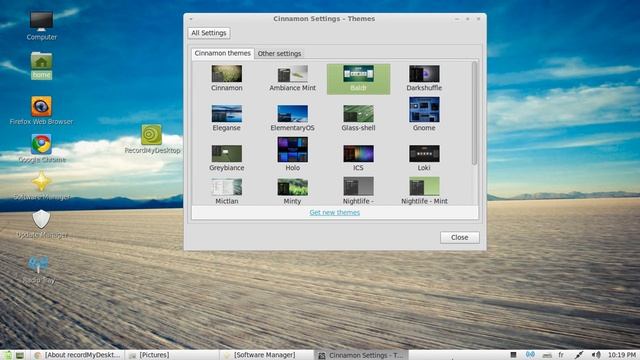The width and height of the screenshot is (640, 360).
Task: Click the Get new themes link
Action: coord(335,212)
